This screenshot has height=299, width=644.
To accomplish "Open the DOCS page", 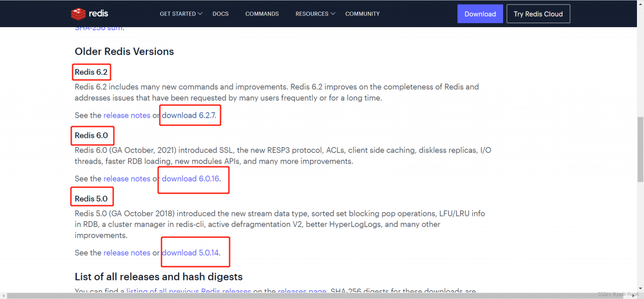I will 220,14.
